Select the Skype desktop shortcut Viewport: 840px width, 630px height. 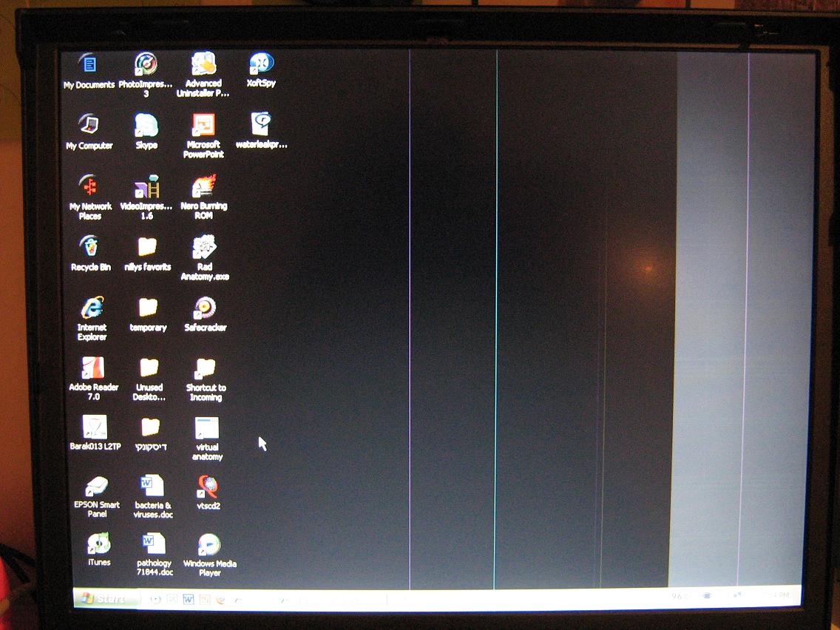coord(146,126)
